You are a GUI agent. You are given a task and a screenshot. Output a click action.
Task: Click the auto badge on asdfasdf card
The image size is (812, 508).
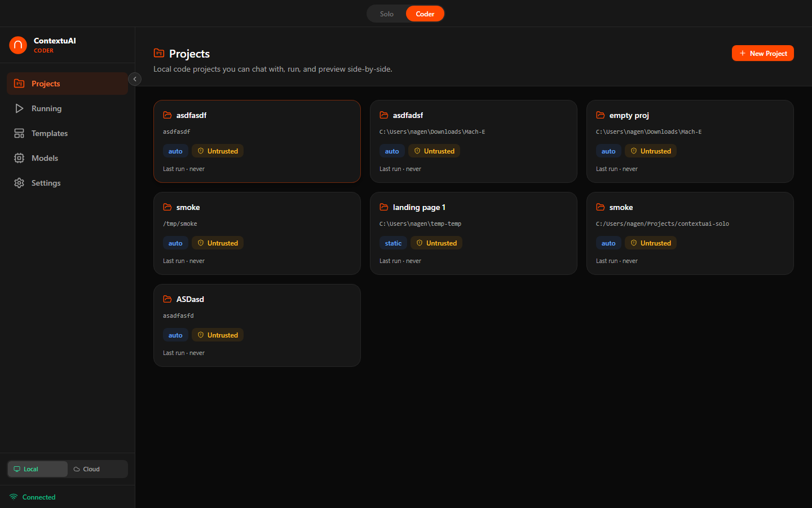click(x=175, y=151)
